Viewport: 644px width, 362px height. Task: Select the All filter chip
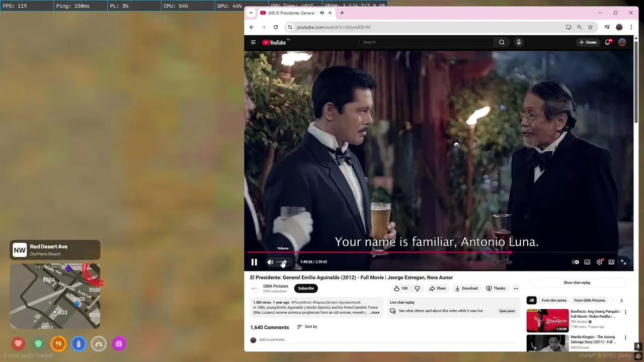click(x=531, y=301)
